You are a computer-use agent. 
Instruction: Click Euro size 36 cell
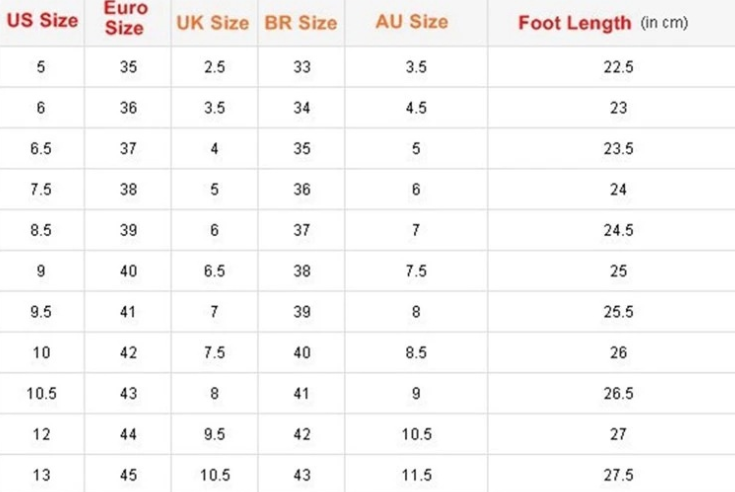[x=127, y=108]
